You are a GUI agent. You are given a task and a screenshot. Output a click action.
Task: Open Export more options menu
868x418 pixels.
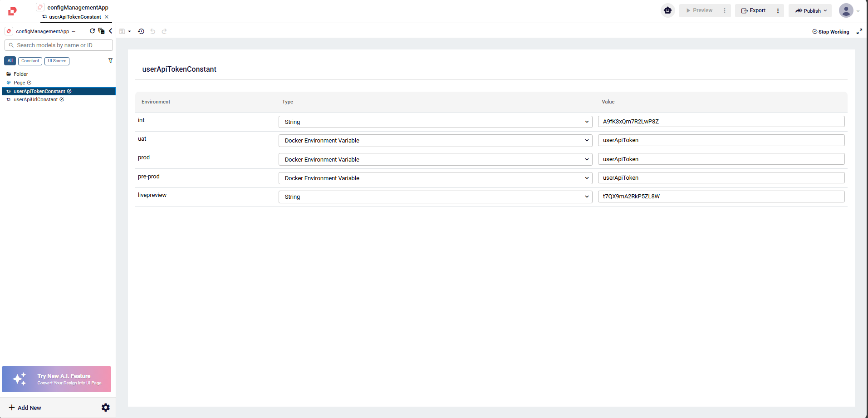click(778, 11)
